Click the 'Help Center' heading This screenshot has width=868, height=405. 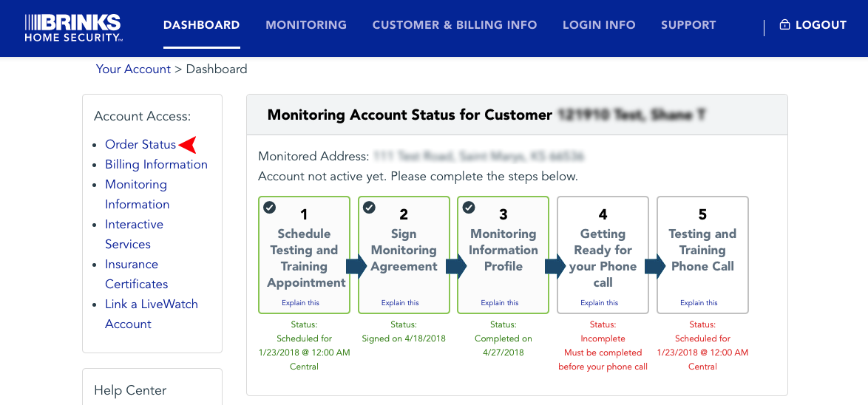pos(130,390)
